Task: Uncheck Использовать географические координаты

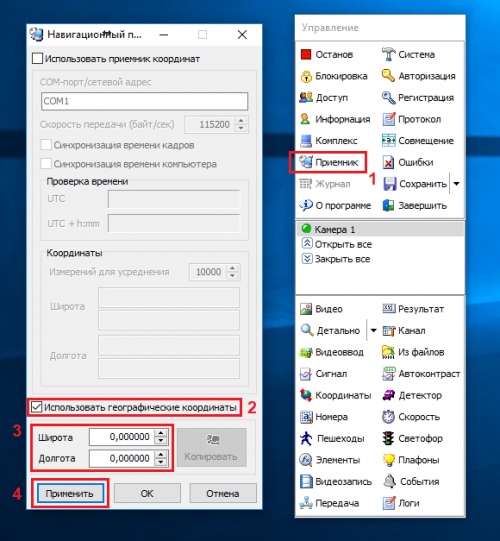Action: (36, 407)
